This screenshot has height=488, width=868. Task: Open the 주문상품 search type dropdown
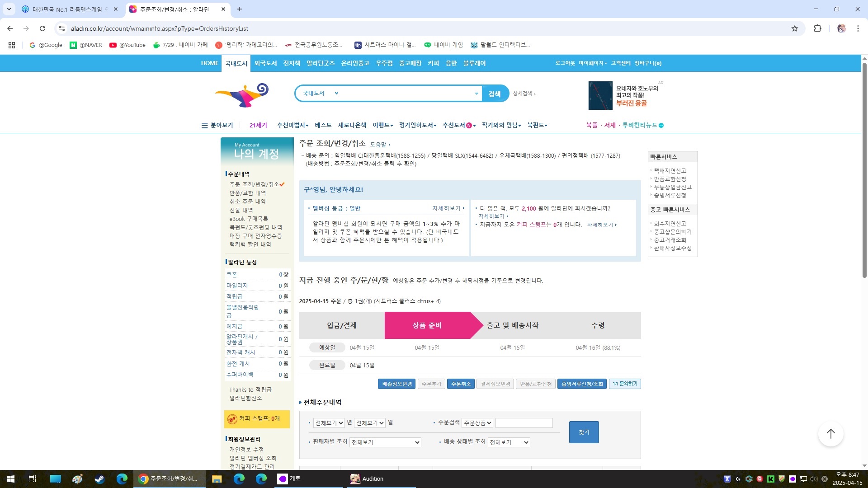click(x=477, y=423)
